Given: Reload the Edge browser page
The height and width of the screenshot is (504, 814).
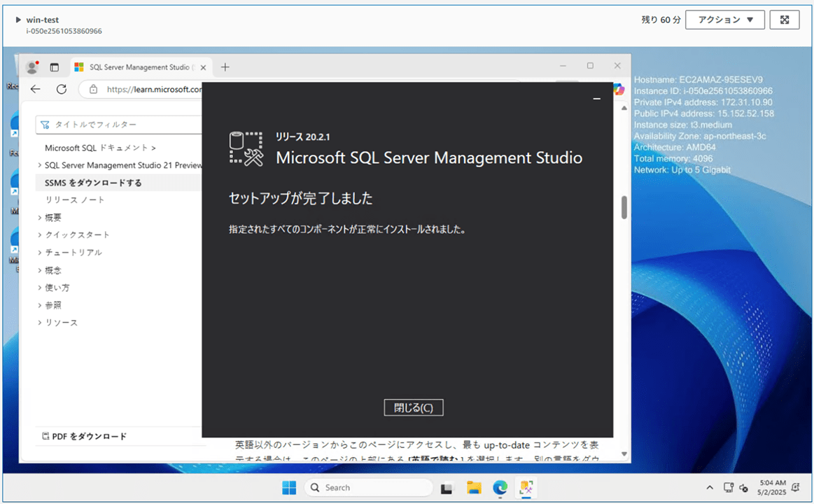Looking at the screenshot, I should click(62, 90).
